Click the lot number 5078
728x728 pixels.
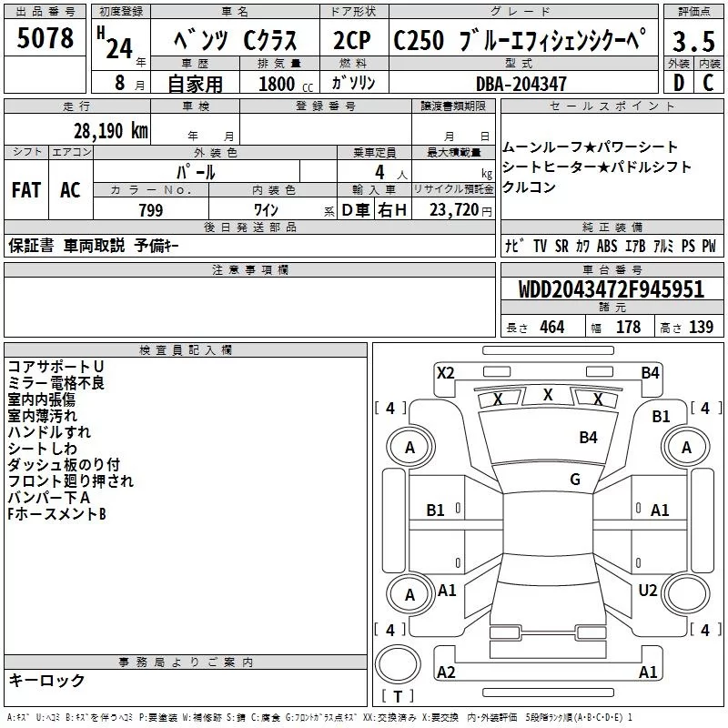point(45,38)
